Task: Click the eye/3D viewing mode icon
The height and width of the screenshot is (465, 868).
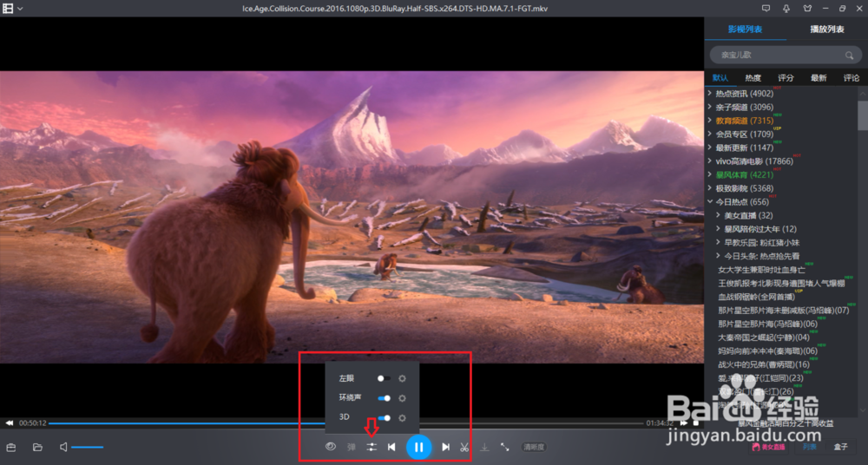Action: click(331, 446)
